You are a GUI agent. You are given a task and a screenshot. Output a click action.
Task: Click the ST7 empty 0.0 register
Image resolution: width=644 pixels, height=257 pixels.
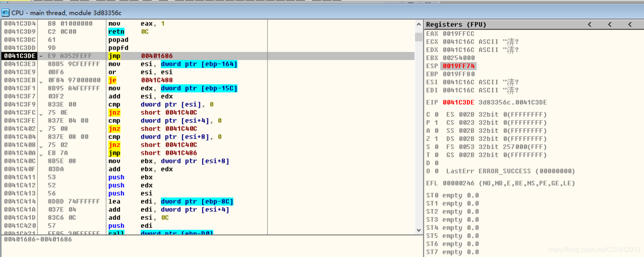tap(452, 252)
